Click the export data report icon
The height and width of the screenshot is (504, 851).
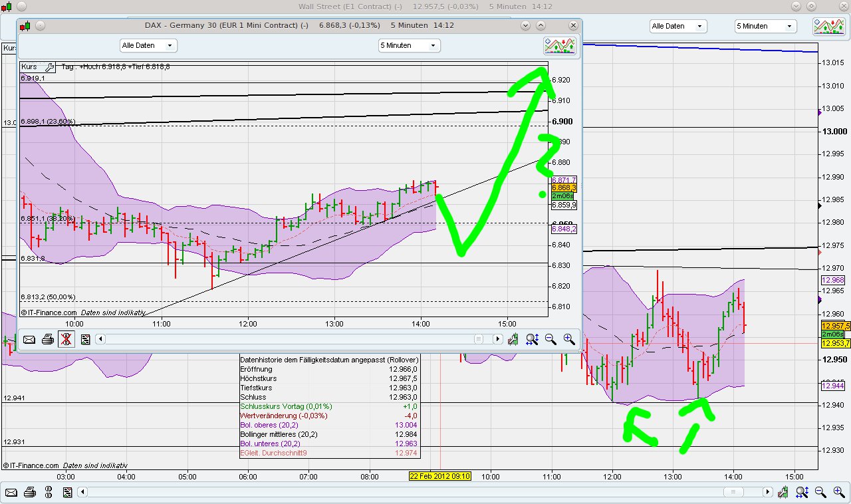point(85,339)
